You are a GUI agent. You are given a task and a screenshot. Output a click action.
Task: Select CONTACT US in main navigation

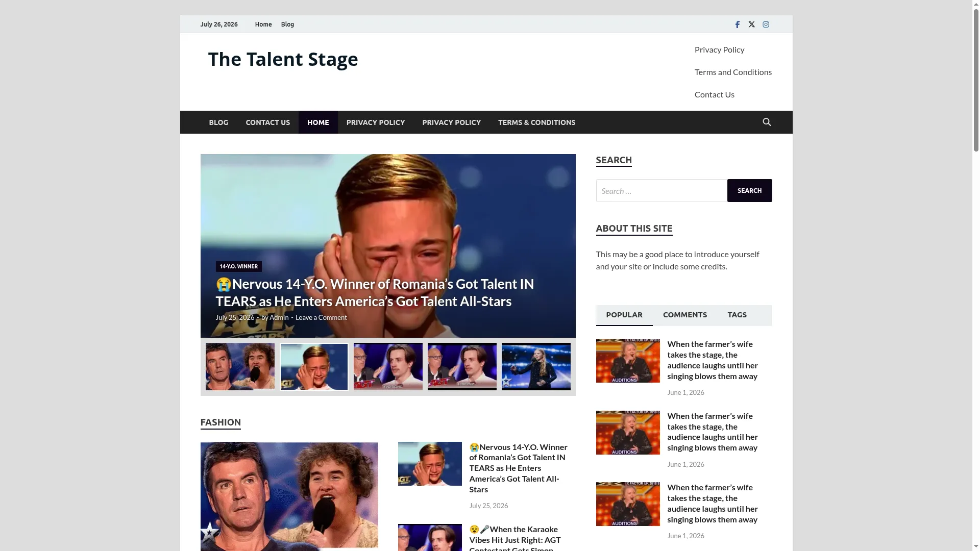(267, 122)
